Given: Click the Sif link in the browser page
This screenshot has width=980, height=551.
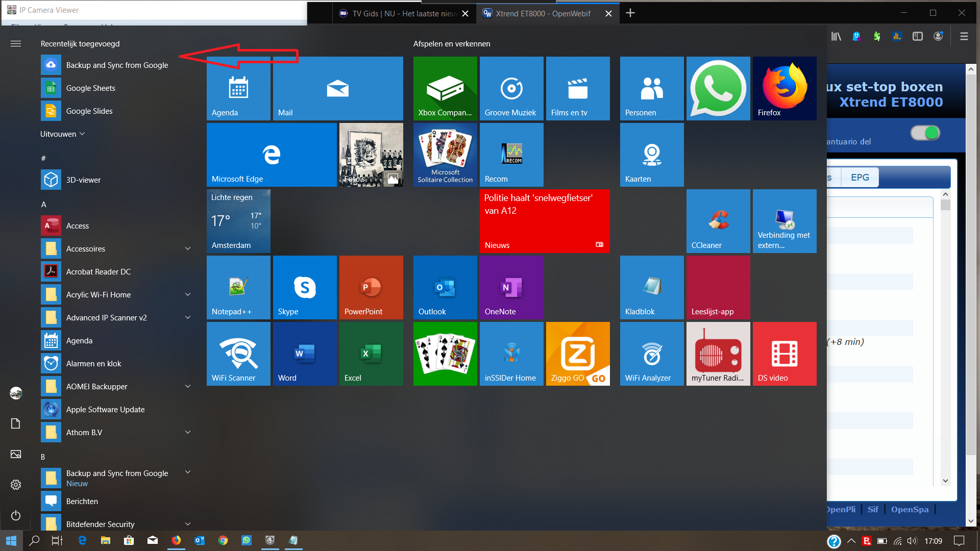Looking at the screenshot, I should pyautogui.click(x=873, y=509).
